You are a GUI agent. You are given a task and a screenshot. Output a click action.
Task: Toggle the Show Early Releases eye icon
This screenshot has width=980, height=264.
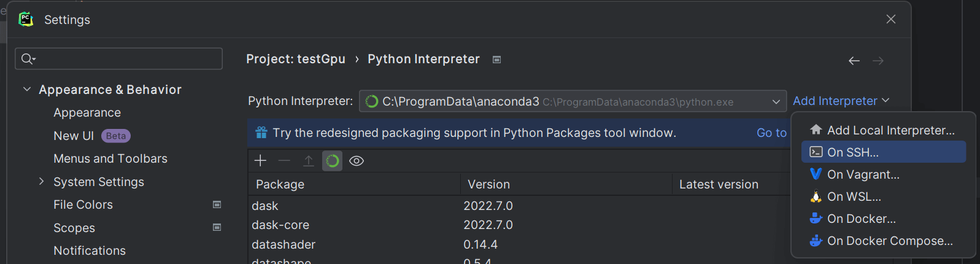tap(357, 161)
